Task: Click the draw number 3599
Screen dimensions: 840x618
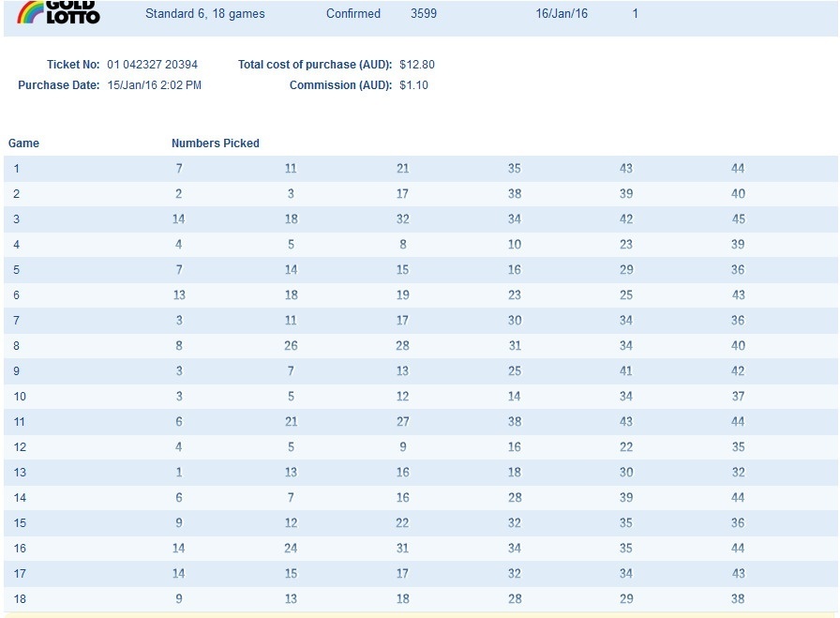Action: click(x=424, y=14)
